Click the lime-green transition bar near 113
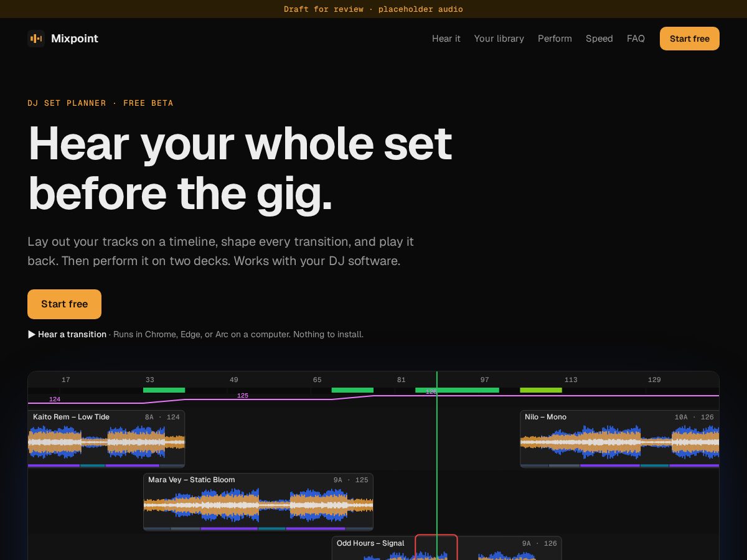The height and width of the screenshot is (560, 747). point(541,390)
